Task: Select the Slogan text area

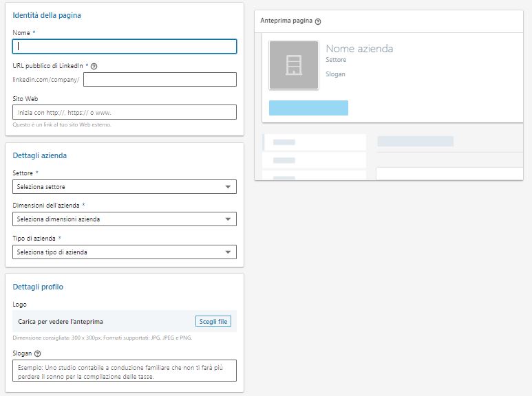Action: coord(125,371)
